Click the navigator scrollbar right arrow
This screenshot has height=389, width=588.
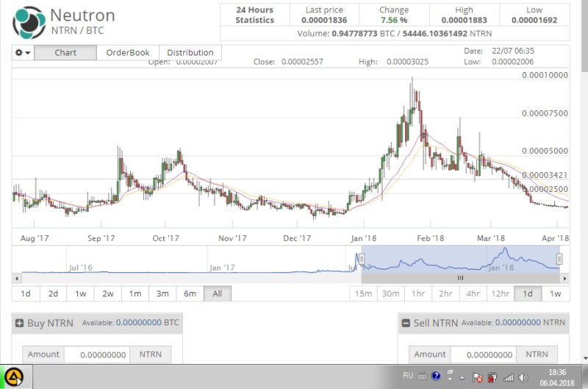[x=564, y=278]
